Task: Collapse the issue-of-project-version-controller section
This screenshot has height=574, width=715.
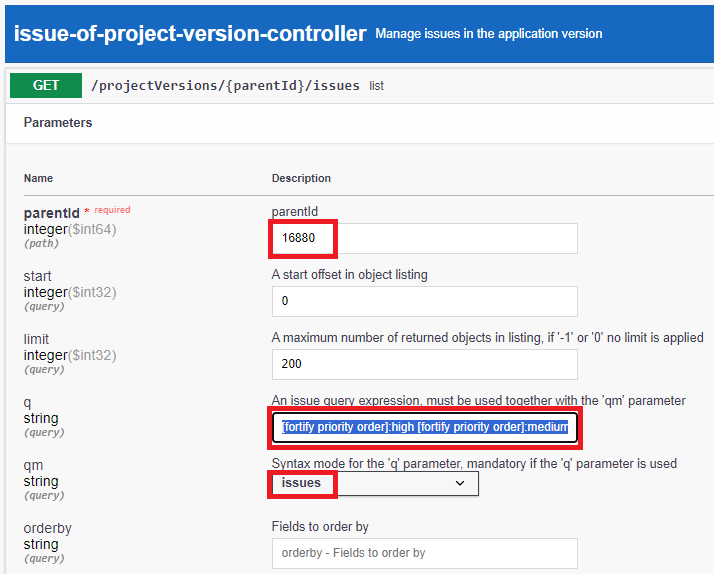Action: pyautogui.click(x=190, y=33)
